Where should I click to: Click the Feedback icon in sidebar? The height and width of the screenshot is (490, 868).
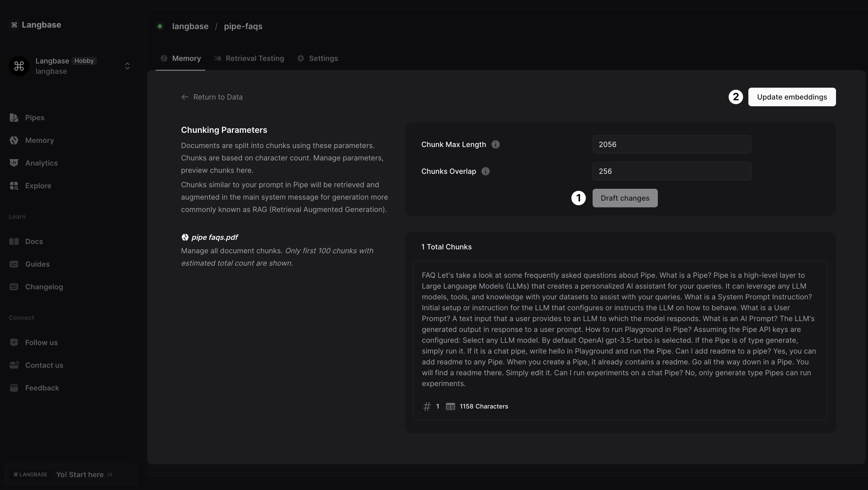[x=14, y=388]
